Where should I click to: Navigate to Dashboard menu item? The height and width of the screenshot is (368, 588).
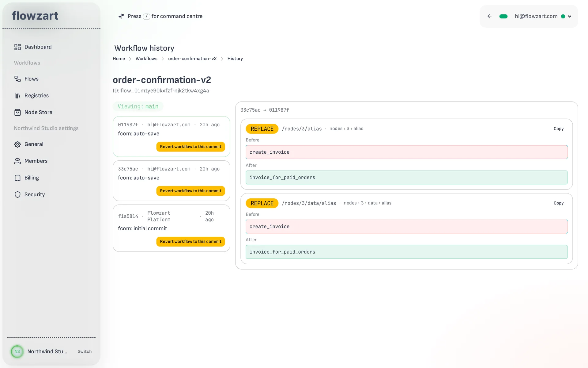coord(38,47)
